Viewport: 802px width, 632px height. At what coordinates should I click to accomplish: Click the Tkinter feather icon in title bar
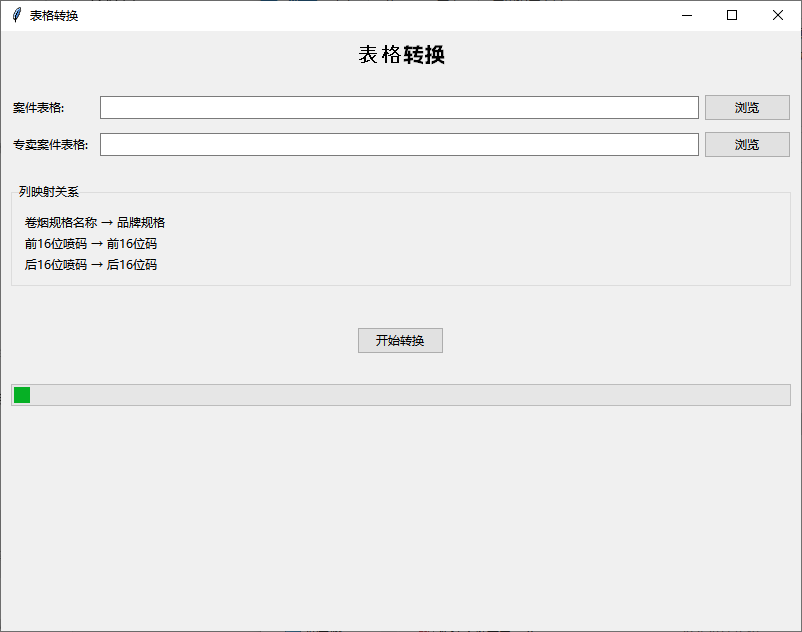click(14, 15)
